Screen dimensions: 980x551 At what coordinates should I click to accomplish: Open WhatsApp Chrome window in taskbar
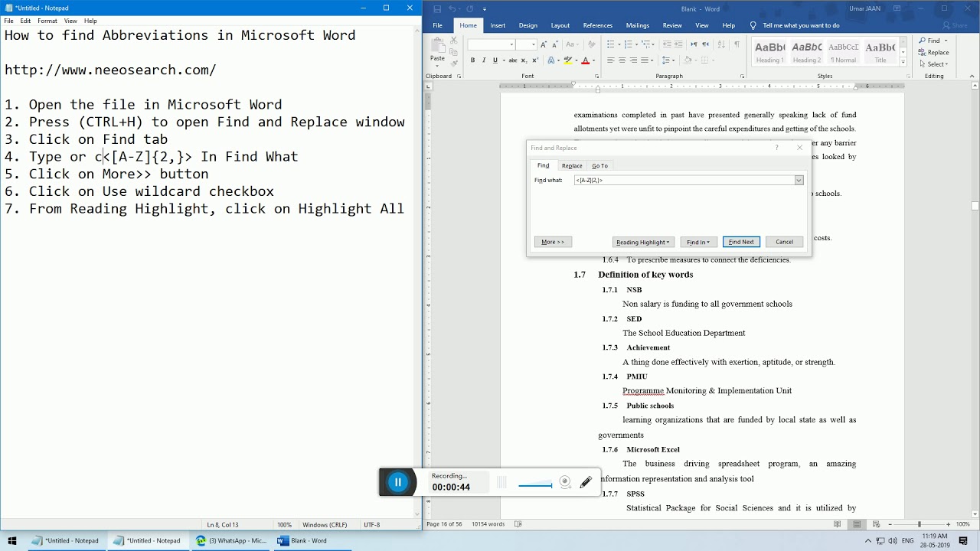coord(230,540)
